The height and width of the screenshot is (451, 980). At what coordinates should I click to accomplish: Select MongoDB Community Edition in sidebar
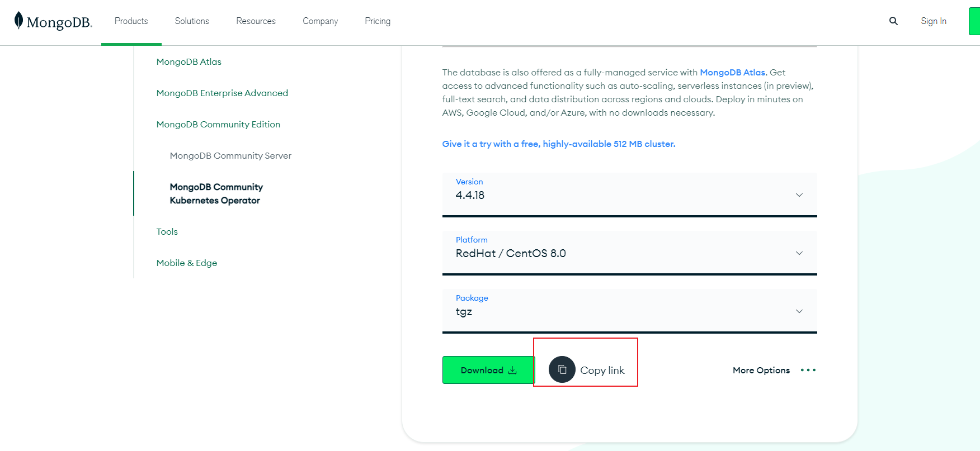[x=218, y=124]
